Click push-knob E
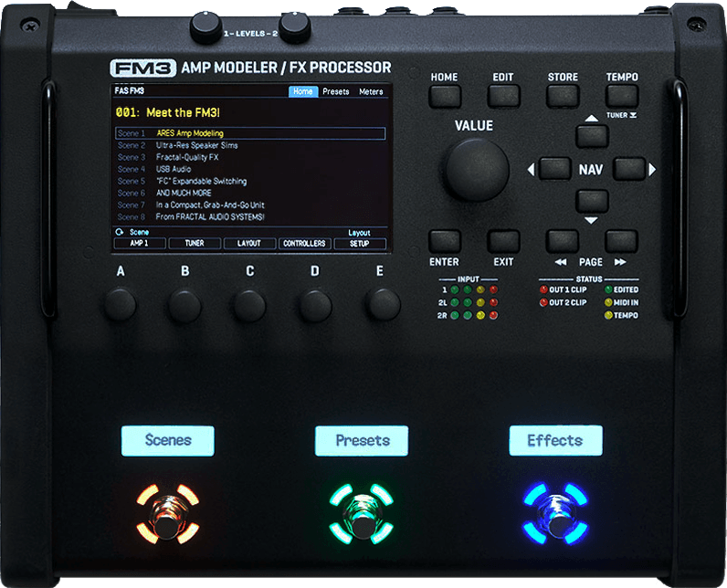 click(383, 304)
